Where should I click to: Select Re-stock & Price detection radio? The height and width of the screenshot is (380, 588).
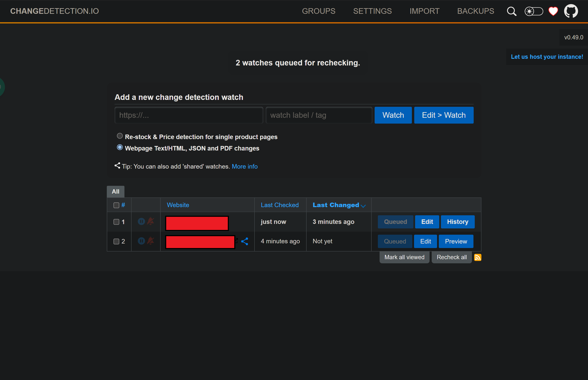[120, 136]
